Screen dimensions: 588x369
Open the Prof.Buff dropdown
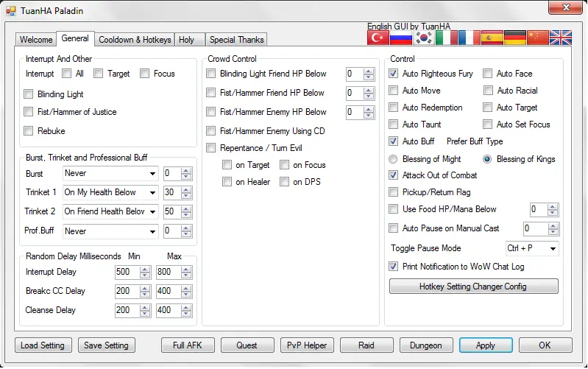click(x=110, y=231)
